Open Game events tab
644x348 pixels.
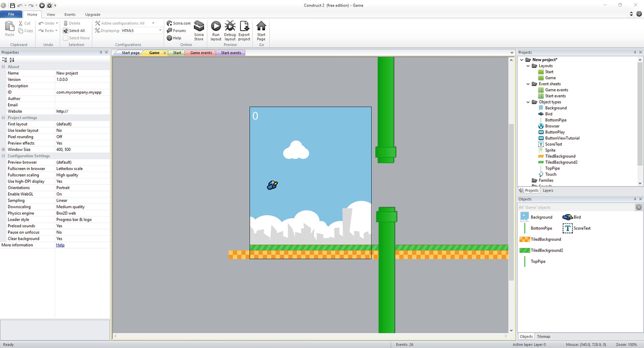[201, 53]
